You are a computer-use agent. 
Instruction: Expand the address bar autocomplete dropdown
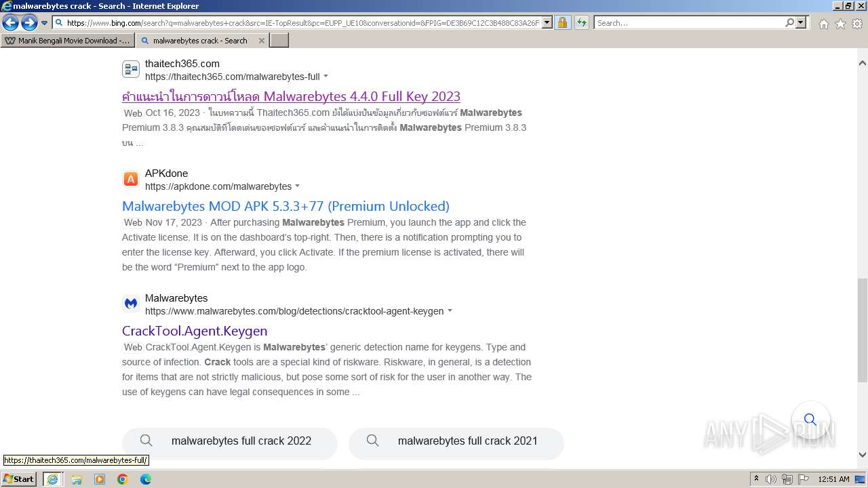coord(547,23)
